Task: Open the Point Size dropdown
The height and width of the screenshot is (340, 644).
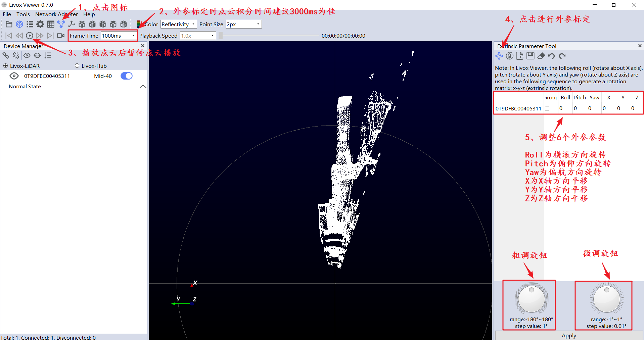Action: pos(243,24)
